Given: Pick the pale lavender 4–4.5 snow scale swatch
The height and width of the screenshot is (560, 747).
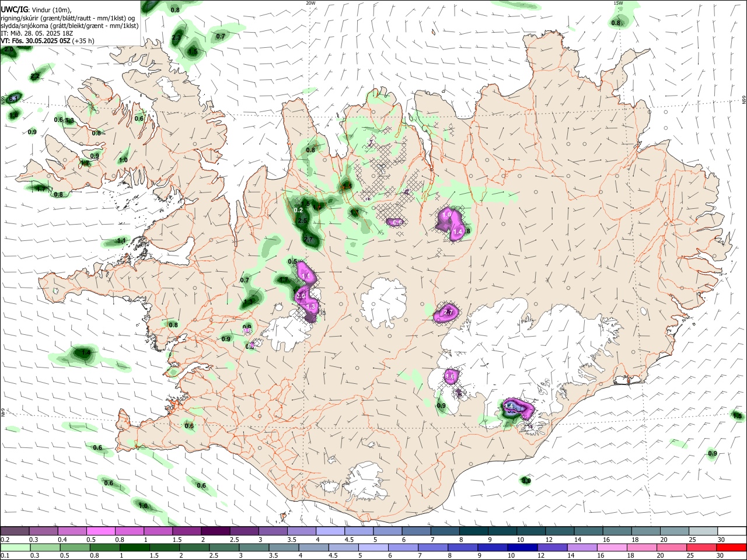Looking at the screenshot, I should pyautogui.click(x=330, y=531).
